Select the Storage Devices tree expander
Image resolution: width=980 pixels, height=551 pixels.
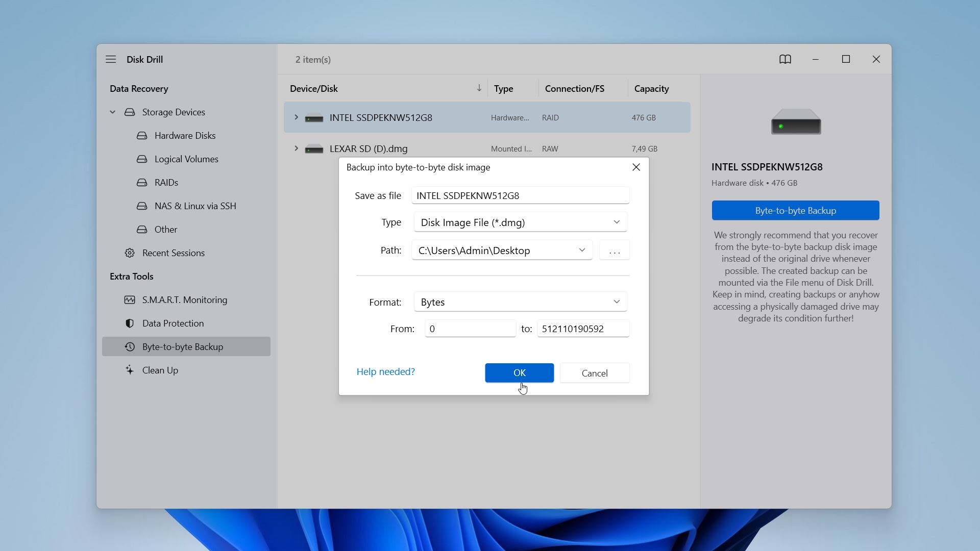(112, 112)
